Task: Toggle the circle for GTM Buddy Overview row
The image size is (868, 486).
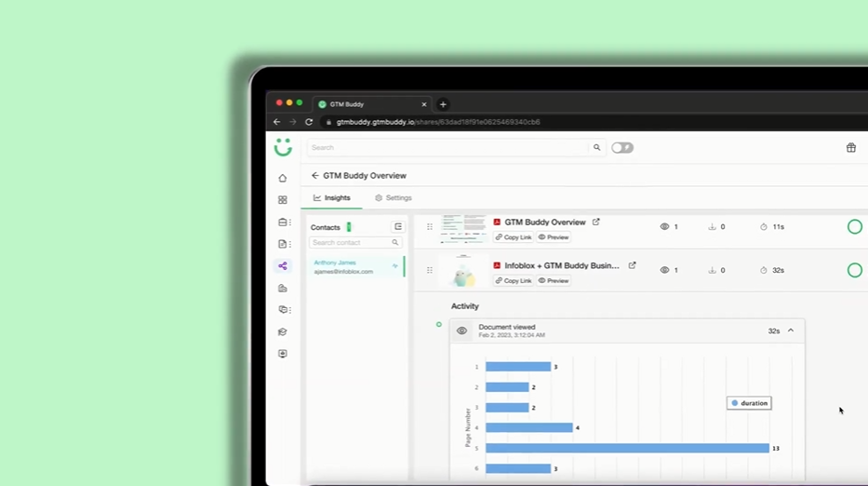Action: click(x=855, y=226)
